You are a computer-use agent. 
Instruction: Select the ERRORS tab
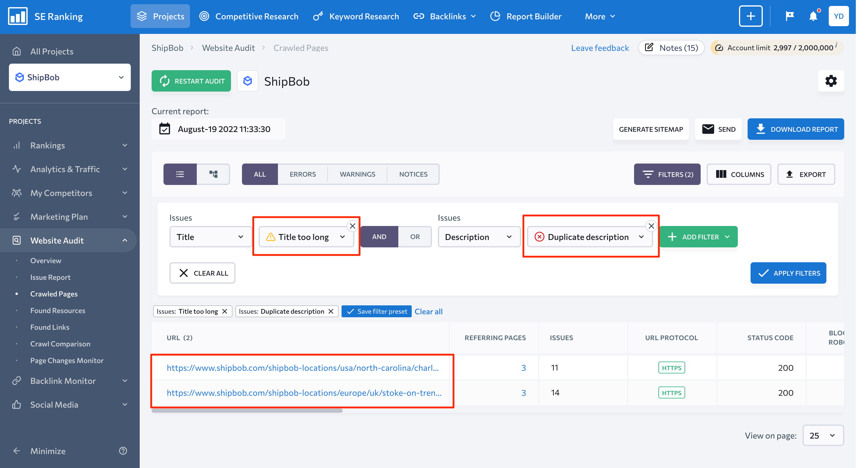(x=303, y=174)
